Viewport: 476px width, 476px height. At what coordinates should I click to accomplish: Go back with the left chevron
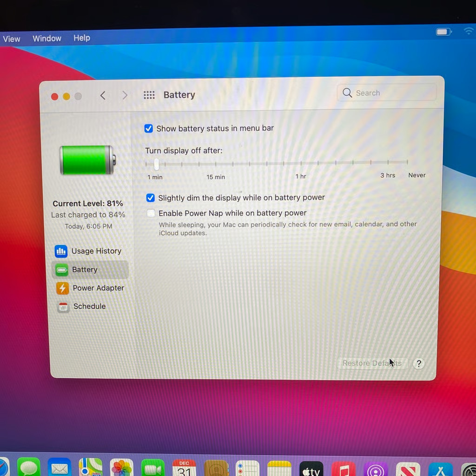tap(103, 96)
